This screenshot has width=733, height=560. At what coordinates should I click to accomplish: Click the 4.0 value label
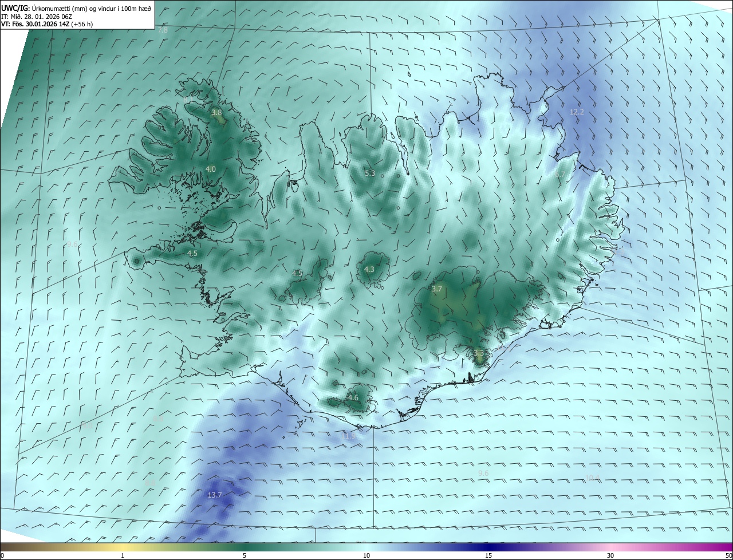[x=210, y=169]
